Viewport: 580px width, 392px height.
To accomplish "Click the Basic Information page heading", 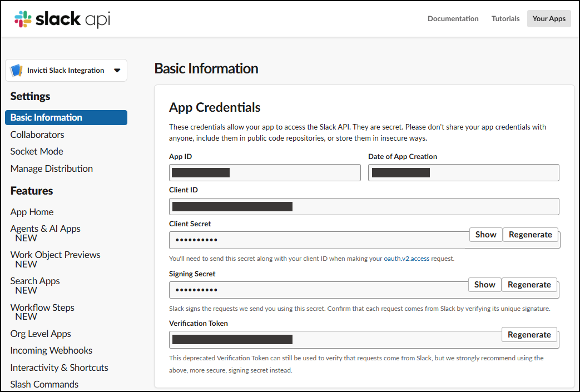I will (206, 68).
